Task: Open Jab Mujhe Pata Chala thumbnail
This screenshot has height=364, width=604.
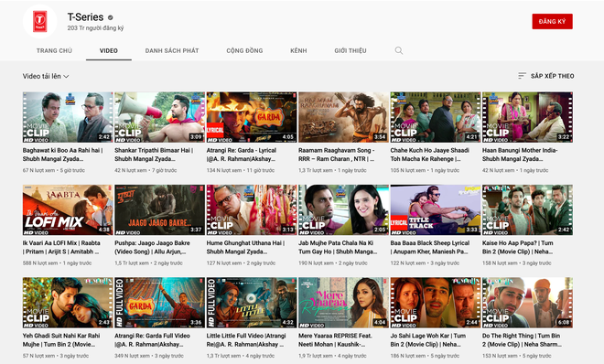Action: click(343, 210)
